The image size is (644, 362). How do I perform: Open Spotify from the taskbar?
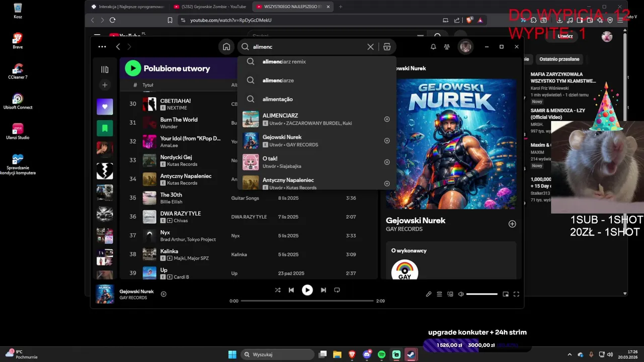pos(381,354)
